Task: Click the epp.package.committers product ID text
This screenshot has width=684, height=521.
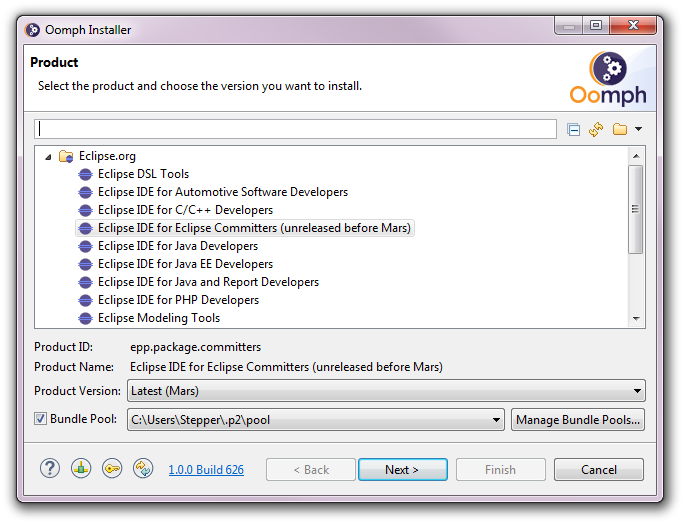Action: coord(195,347)
